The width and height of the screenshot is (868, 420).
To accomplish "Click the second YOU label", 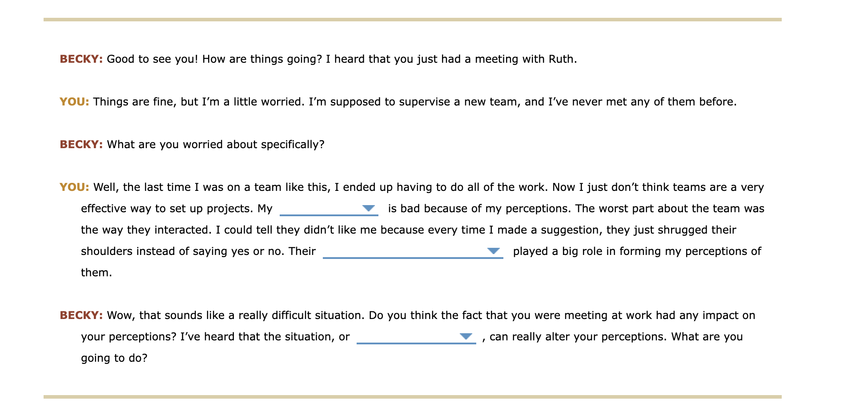I will point(73,187).
